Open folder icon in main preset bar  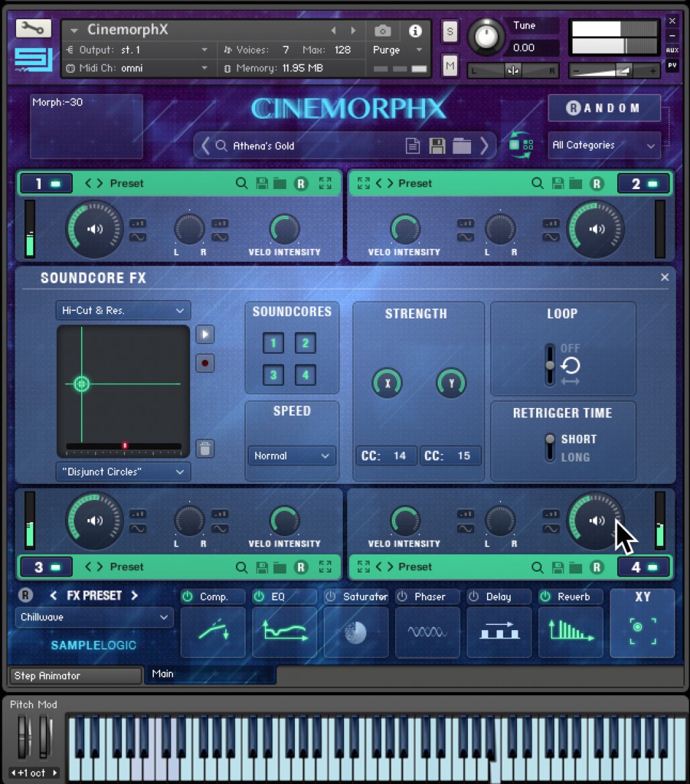pyautogui.click(x=462, y=146)
